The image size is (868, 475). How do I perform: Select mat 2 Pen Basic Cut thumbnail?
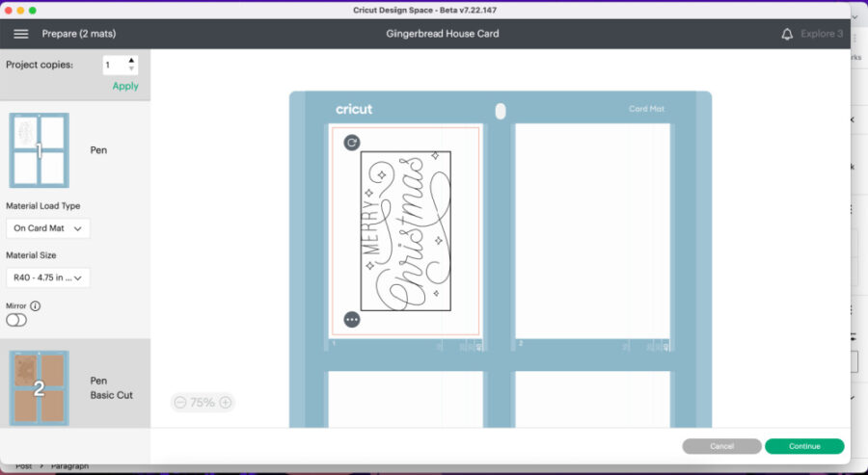39,387
